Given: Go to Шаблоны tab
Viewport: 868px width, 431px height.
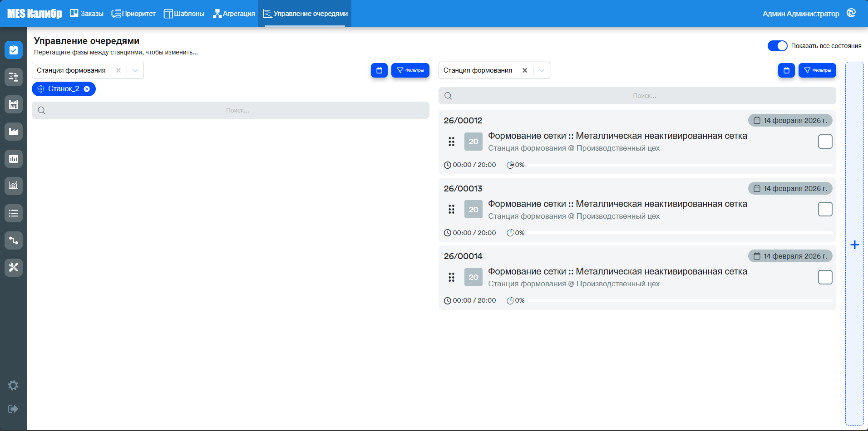Looking at the screenshot, I should [184, 14].
